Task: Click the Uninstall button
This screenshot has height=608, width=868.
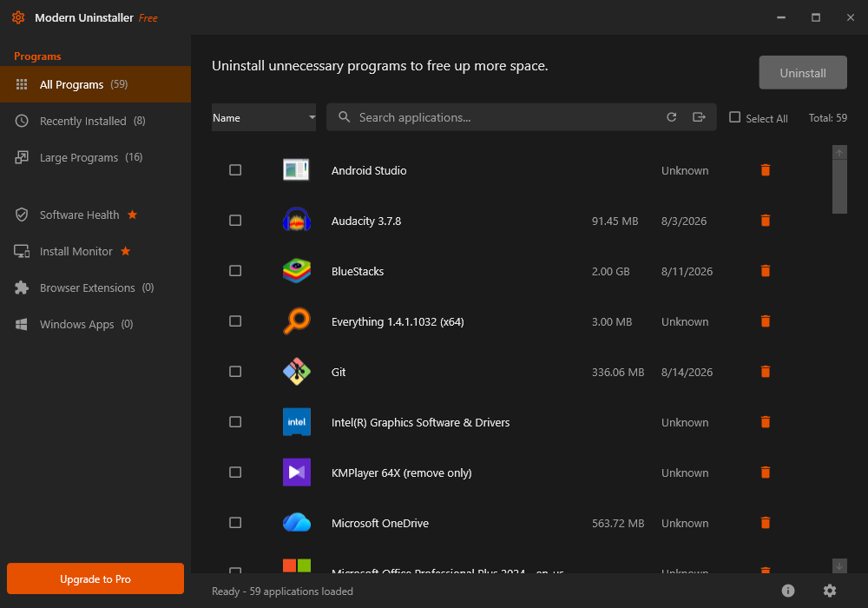Action: coord(803,73)
